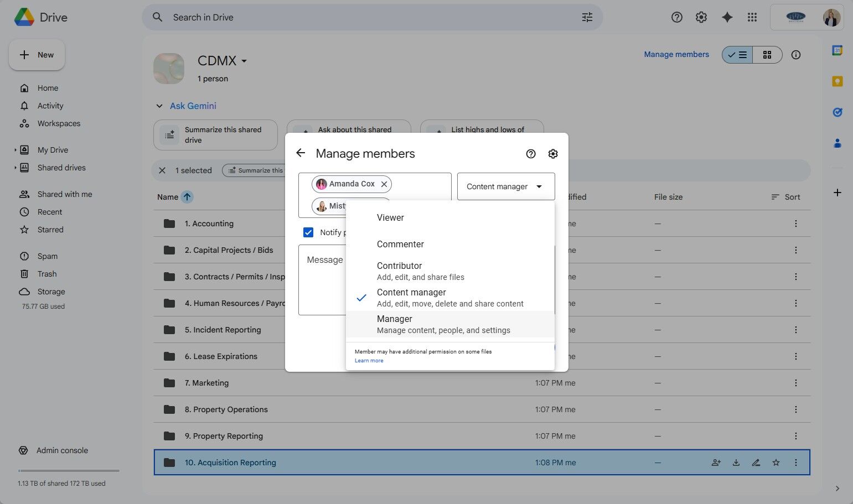Screen dimensions: 853x504
Task: Open Google Calendar side panel
Action: [837, 50]
